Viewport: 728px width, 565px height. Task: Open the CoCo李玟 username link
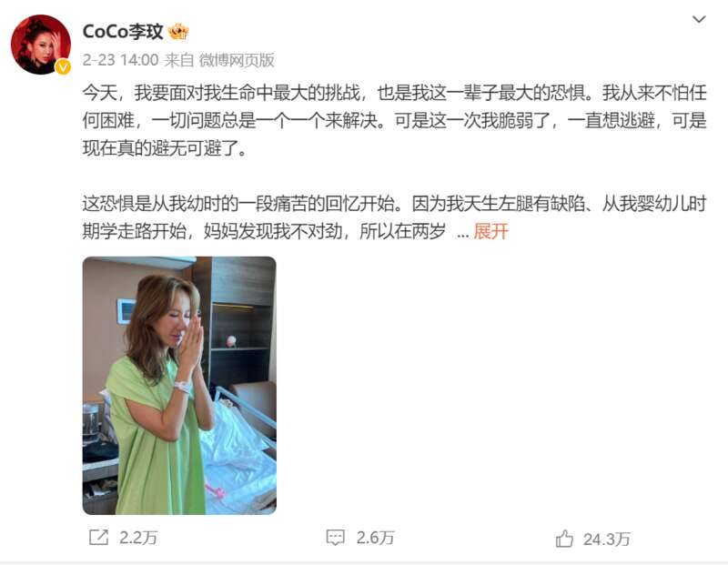(123, 32)
